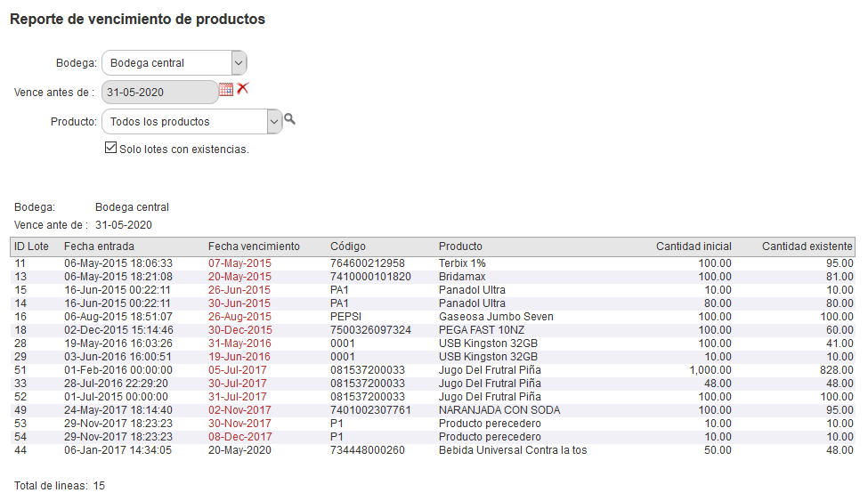
Task: Click 'Fecha vencimiento' column header
Action: tap(254, 246)
